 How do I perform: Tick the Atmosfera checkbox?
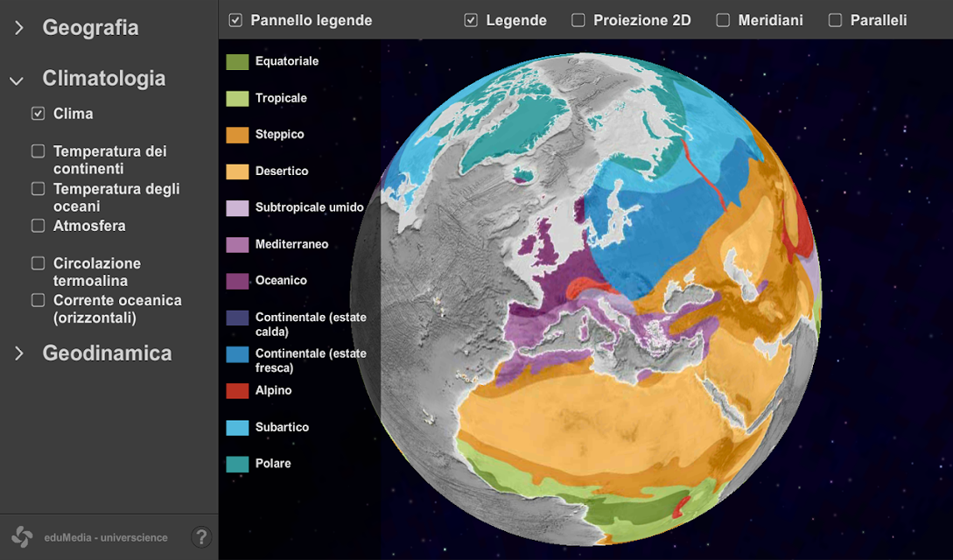pyautogui.click(x=38, y=226)
